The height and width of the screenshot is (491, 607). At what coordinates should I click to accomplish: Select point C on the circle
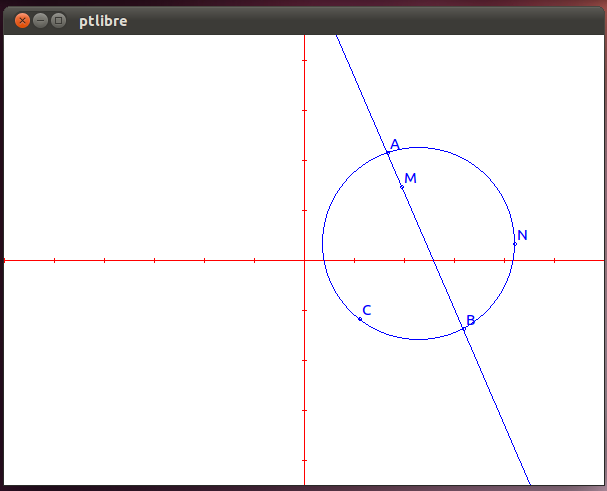[x=360, y=319]
